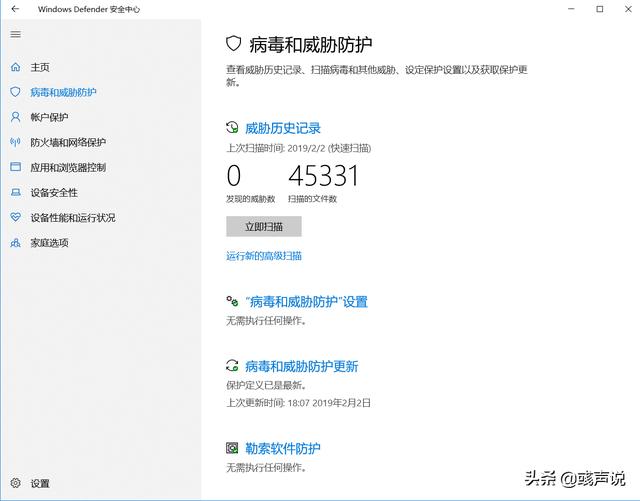Open the 威胁历史记录 link

pos(282,128)
